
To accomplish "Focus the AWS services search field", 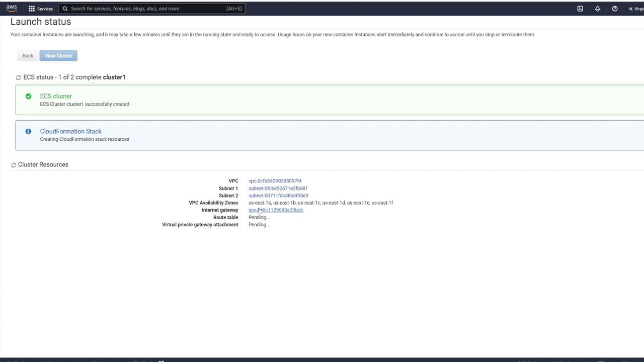I will point(152,9).
